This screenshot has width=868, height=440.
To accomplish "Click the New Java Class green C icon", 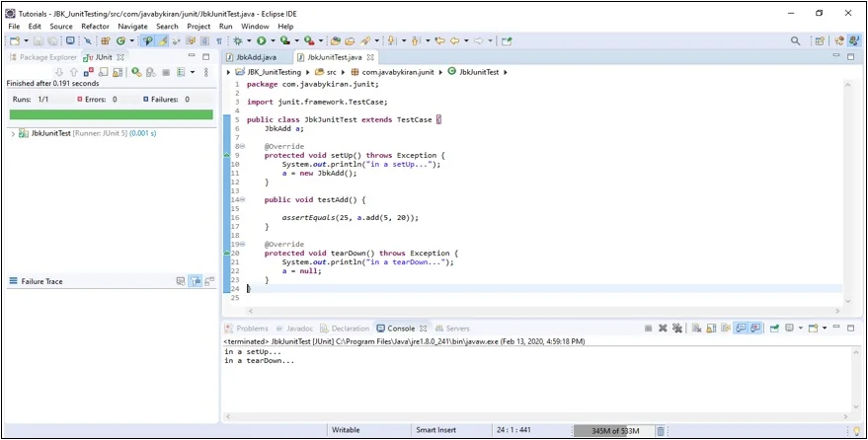I will coord(120,40).
